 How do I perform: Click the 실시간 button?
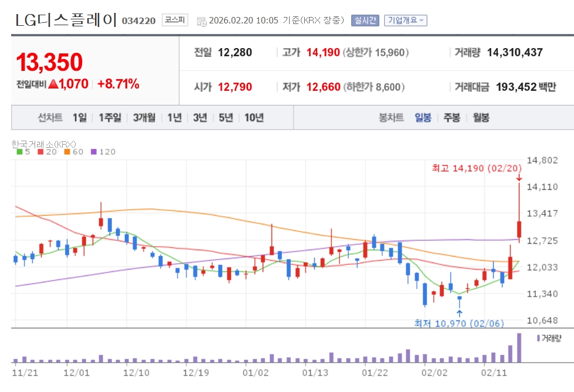coord(365,21)
